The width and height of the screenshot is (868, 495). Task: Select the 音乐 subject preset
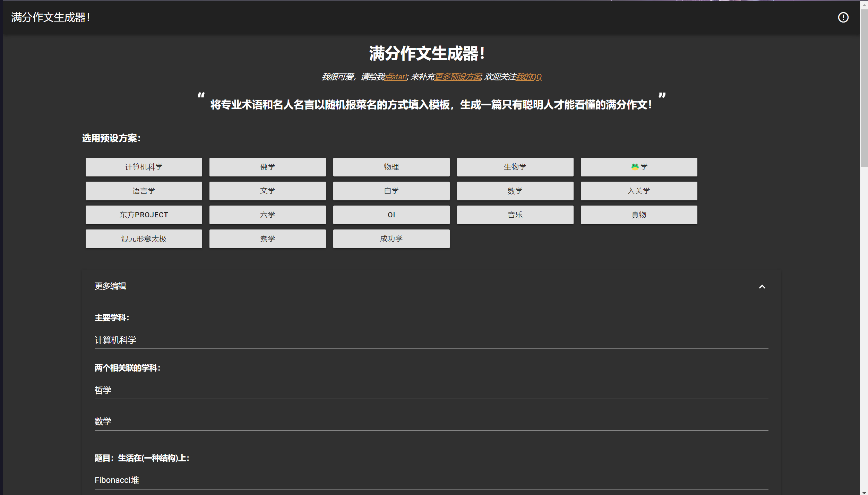tap(514, 215)
